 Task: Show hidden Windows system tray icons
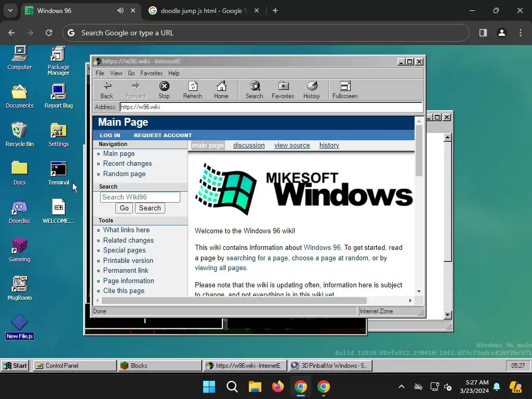402,387
